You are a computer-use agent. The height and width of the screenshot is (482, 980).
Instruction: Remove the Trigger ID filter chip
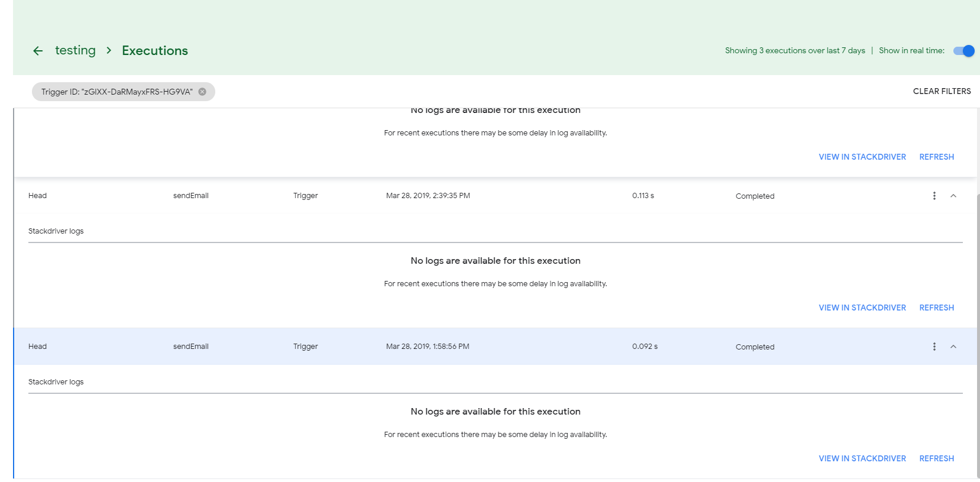point(202,92)
